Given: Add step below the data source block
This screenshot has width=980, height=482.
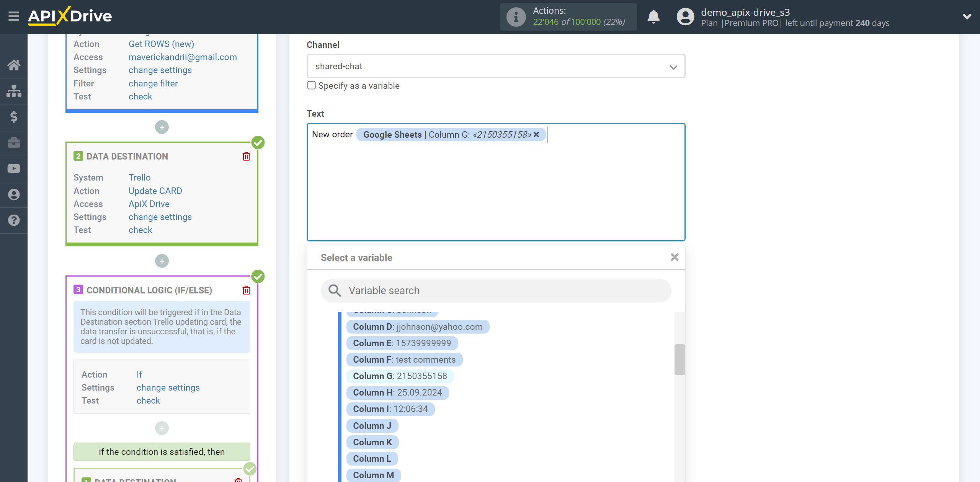Looking at the screenshot, I should [162, 127].
